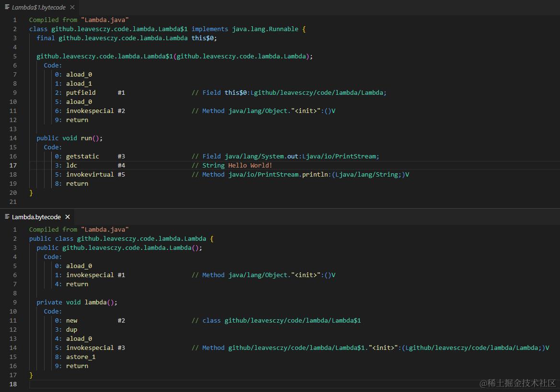
Task: Close the Lambda$1.bytecode tab
Action: point(72,7)
